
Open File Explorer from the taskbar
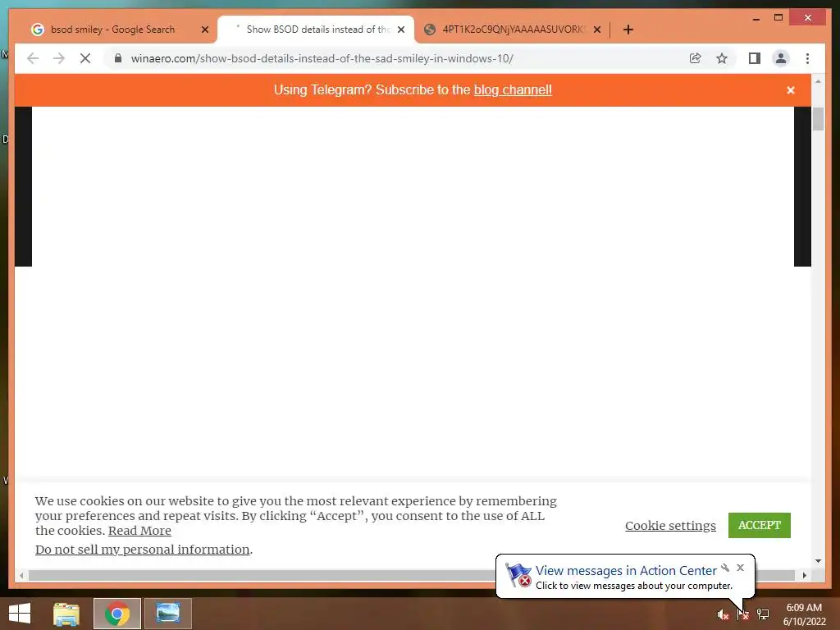(66, 614)
